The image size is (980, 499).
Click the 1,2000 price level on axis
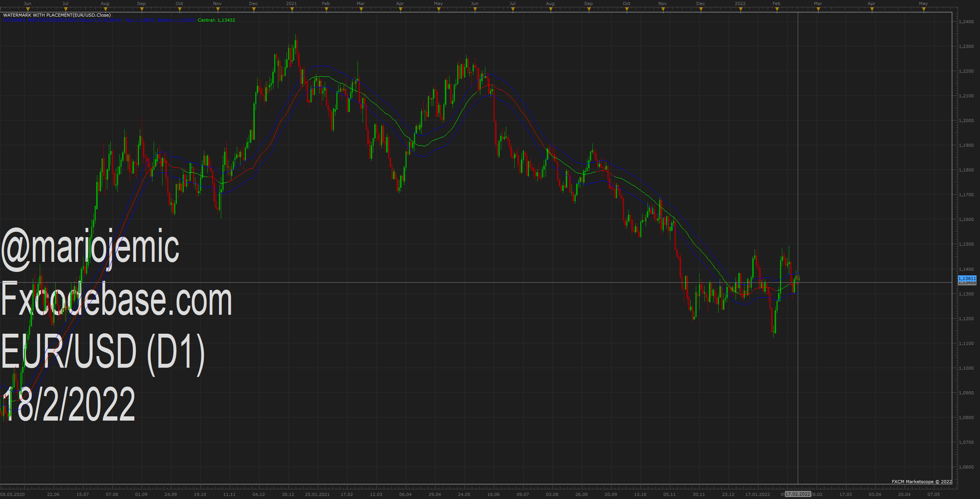(966, 121)
